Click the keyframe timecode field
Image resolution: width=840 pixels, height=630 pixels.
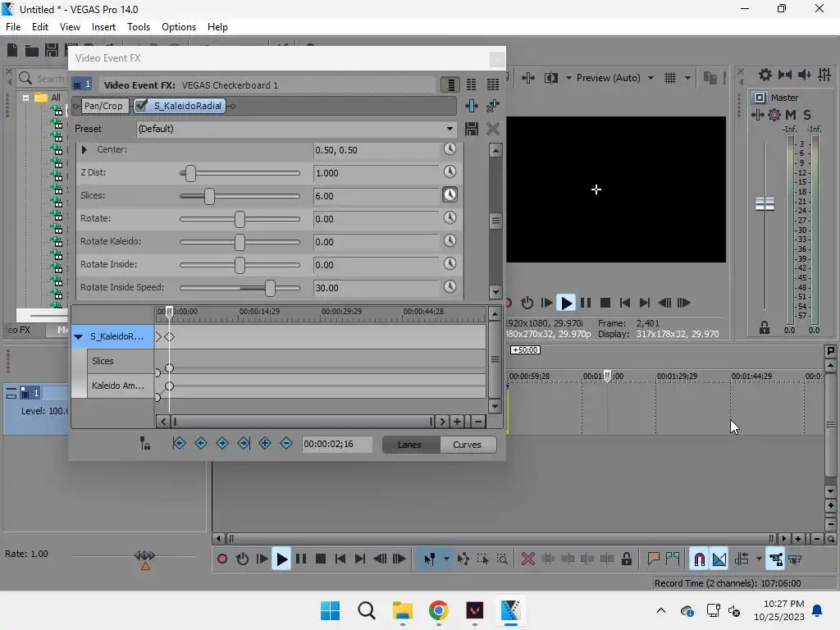(x=337, y=444)
